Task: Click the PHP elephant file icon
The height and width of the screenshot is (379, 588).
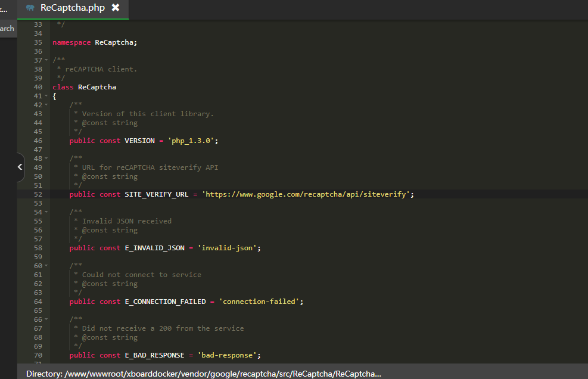Action: tap(30, 8)
